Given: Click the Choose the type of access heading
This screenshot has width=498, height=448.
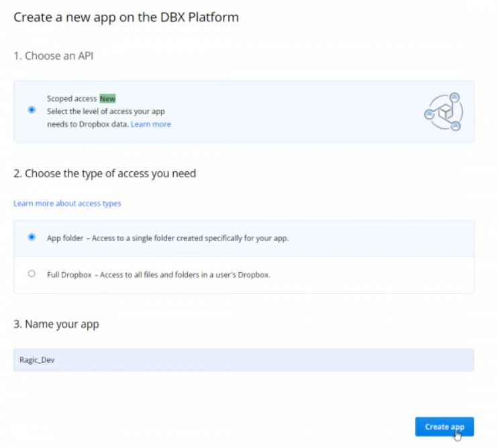Looking at the screenshot, I should (105, 173).
